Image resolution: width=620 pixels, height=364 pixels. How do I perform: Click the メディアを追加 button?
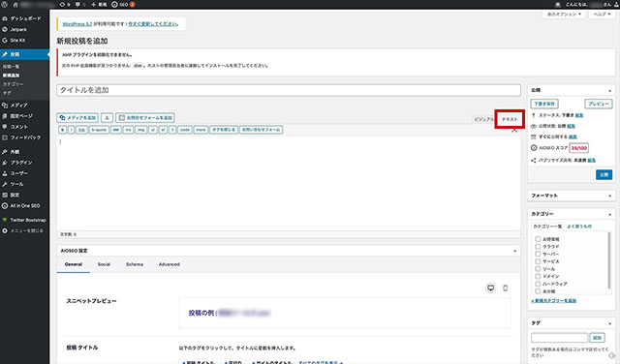click(x=77, y=118)
